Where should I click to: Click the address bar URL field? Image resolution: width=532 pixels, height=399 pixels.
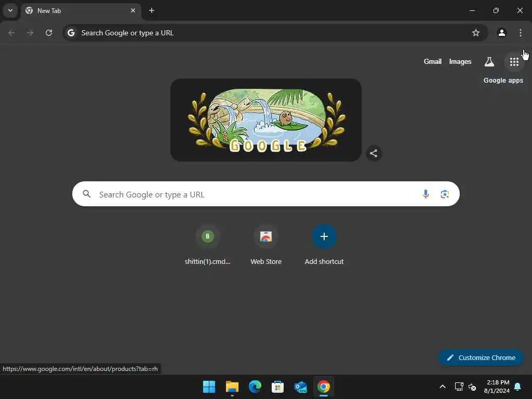click(275, 33)
